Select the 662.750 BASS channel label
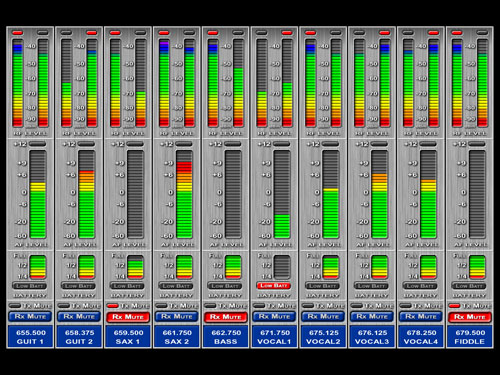 pos(225,337)
